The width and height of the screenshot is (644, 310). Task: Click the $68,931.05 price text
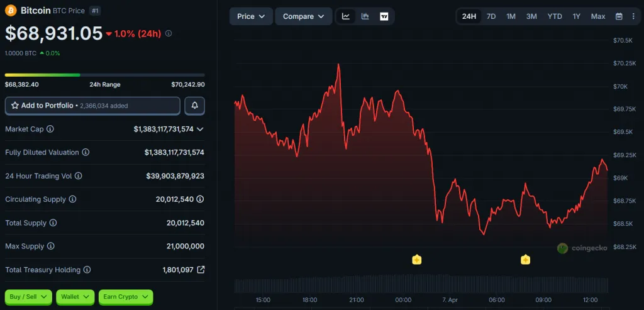tap(53, 33)
